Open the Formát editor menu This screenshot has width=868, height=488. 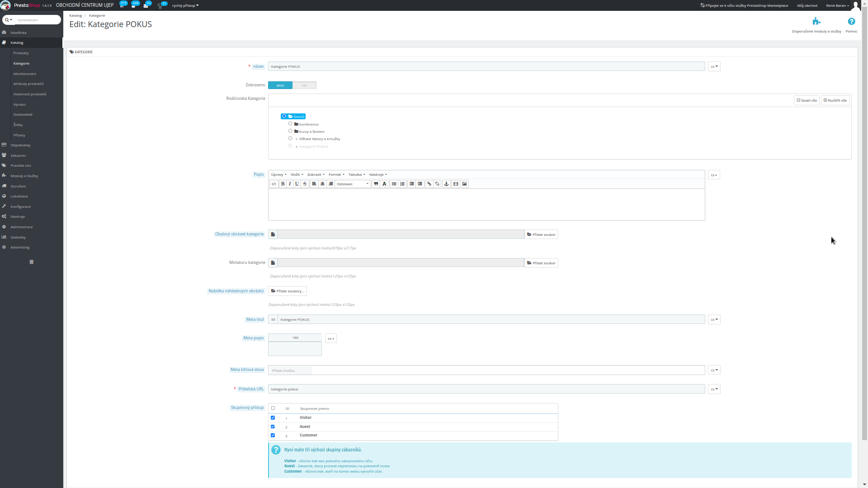[336, 174]
